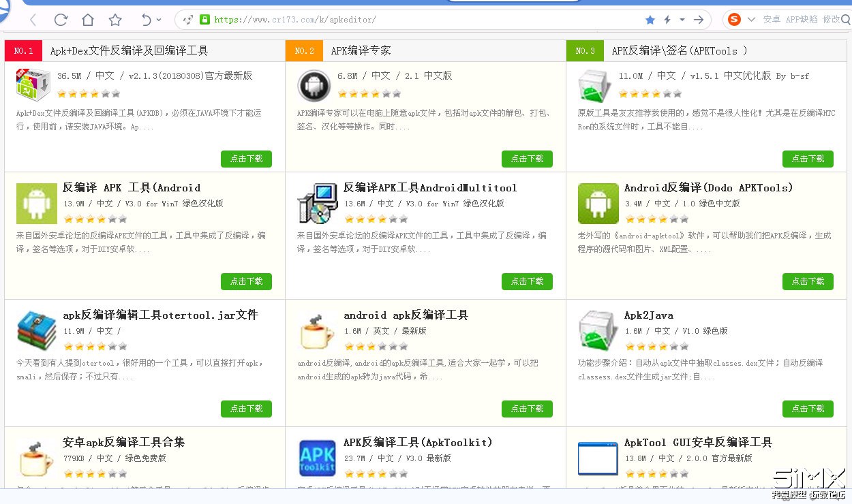The height and width of the screenshot is (504, 852).
Task: Open the android apk反编译工具 title
Action: click(406, 315)
